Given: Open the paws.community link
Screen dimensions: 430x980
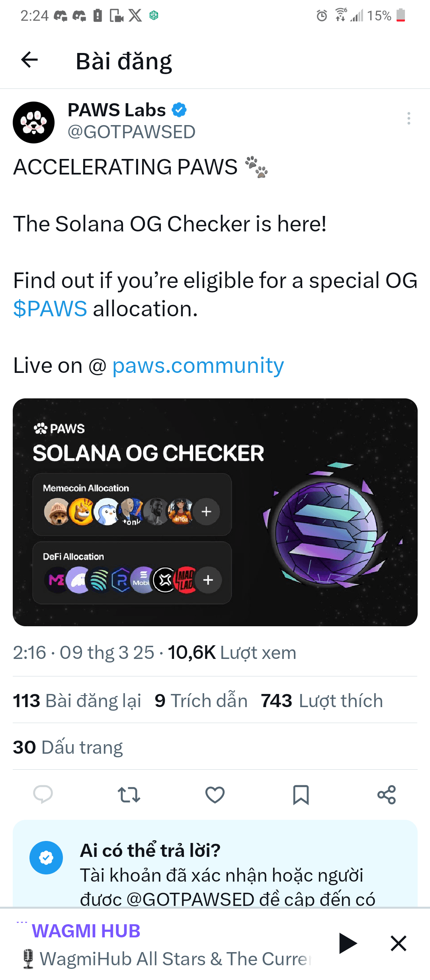Looking at the screenshot, I should pos(198,365).
